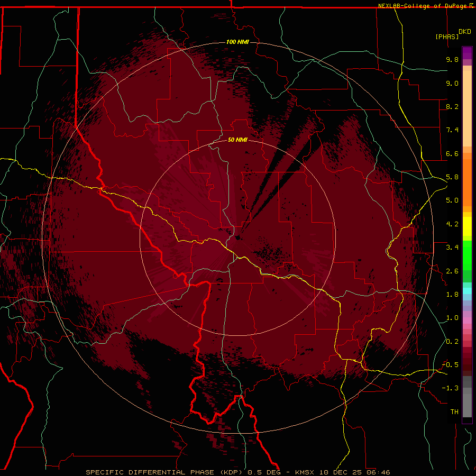The width and height of the screenshot is (476, 476).
Task: Click the 06:46 timestamp
Action: click(x=378, y=472)
